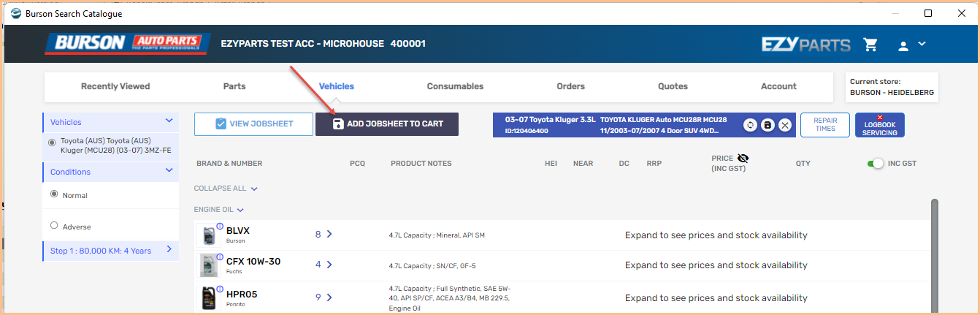Viewport: 980px width, 315px height.
Task: Open the Quotes tab
Action: point(673,86)
